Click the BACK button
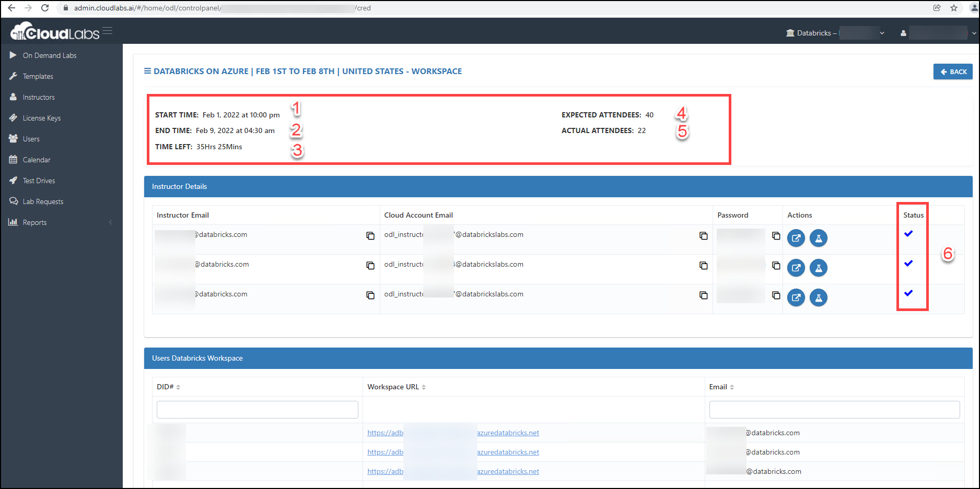 tap(953, 71)
